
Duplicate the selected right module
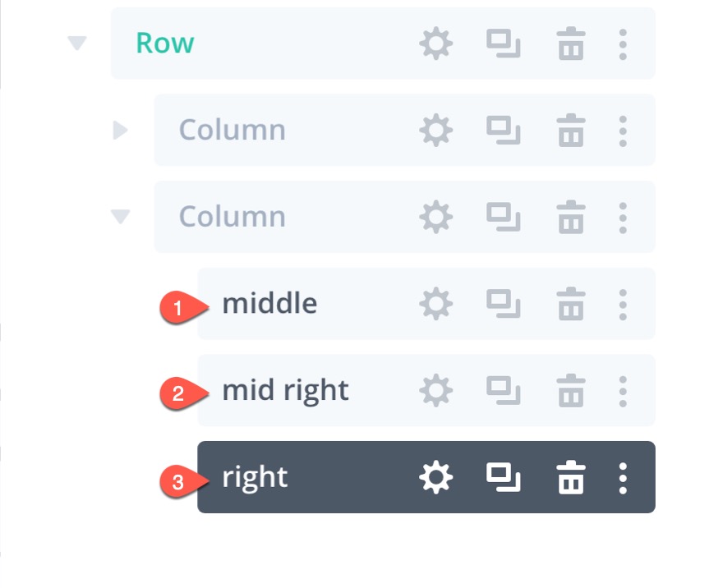coord(503,477)
